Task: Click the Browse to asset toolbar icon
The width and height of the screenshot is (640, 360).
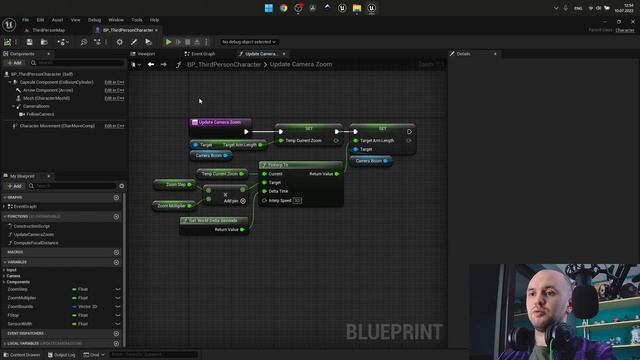Action: (44, 42)
